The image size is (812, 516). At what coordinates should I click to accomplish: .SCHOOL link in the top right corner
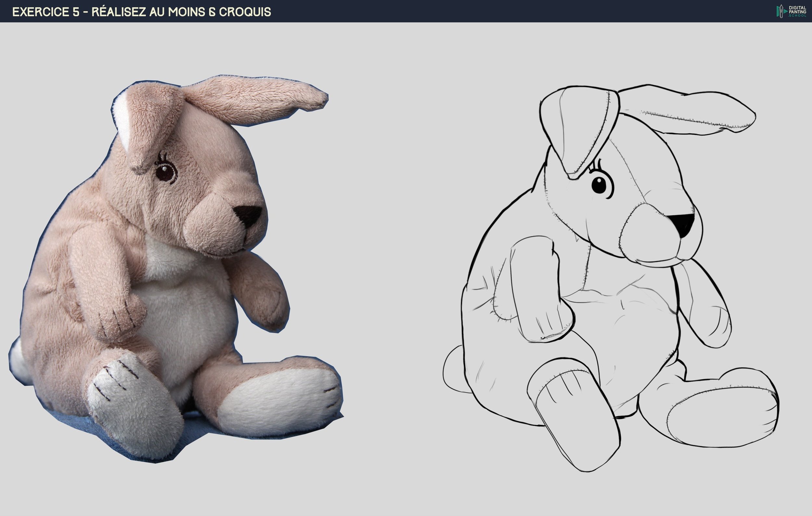[x=797, y=16]
